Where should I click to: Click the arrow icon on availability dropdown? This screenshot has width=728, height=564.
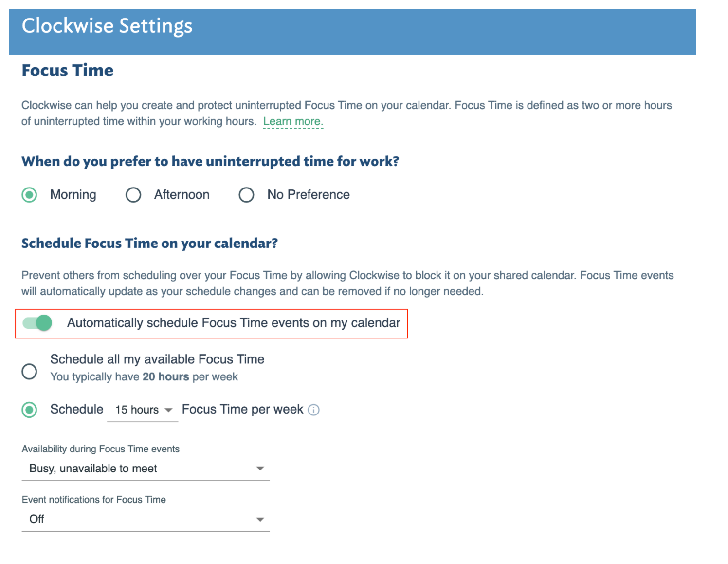click(x=260, y=469)
